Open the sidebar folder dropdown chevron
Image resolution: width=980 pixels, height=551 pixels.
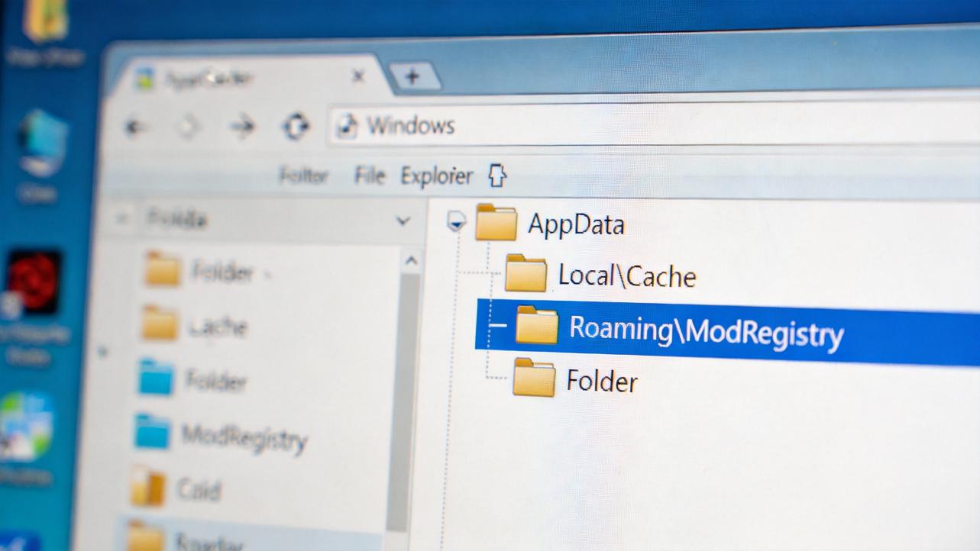pos(403,221)
